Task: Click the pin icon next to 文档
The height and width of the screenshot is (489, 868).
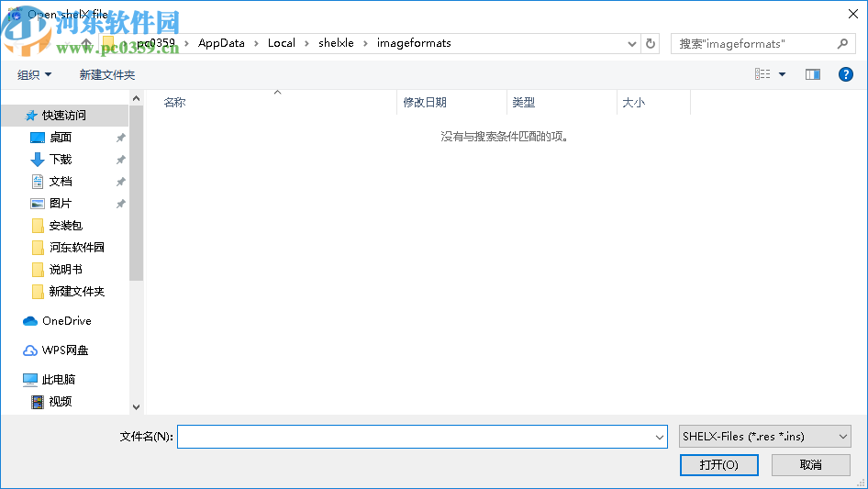Action: coord(121,182)
